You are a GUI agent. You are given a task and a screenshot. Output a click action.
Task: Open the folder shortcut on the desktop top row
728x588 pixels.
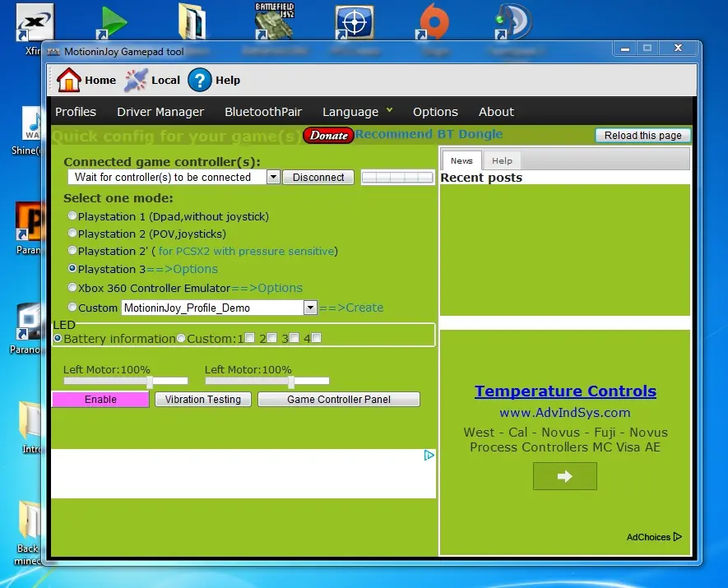pyautogui.click(x=192, y=22)
